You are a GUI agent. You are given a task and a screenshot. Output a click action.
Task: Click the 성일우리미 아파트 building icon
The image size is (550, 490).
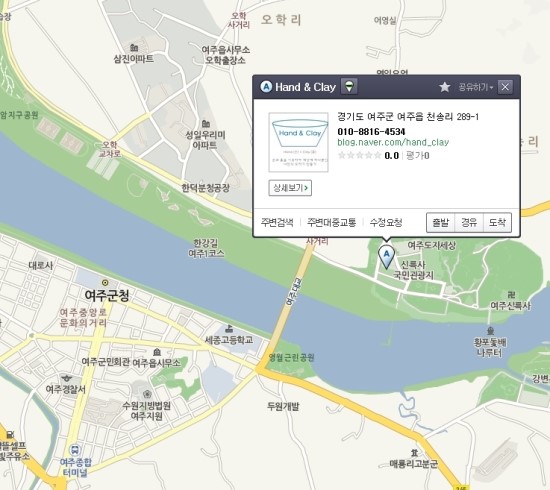coord(206,123)
